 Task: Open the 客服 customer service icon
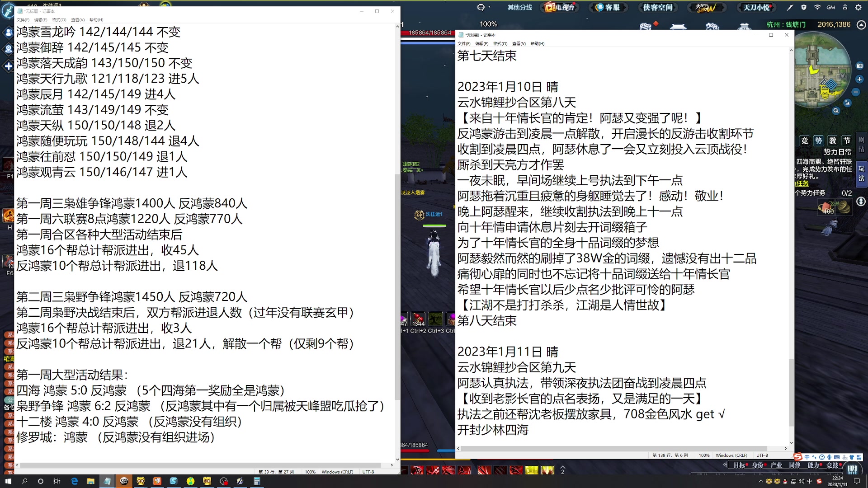tap(608, 8)
